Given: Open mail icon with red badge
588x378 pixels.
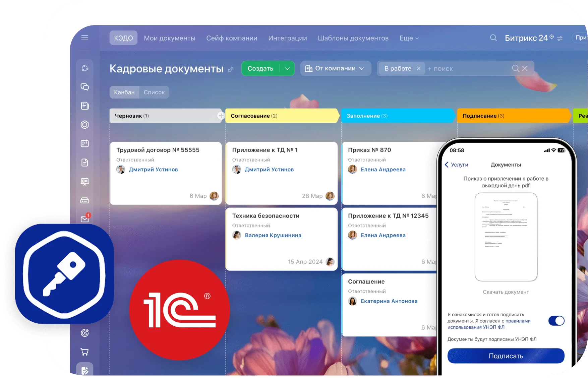Looking at the screenshot, I should tap(85, 218).
